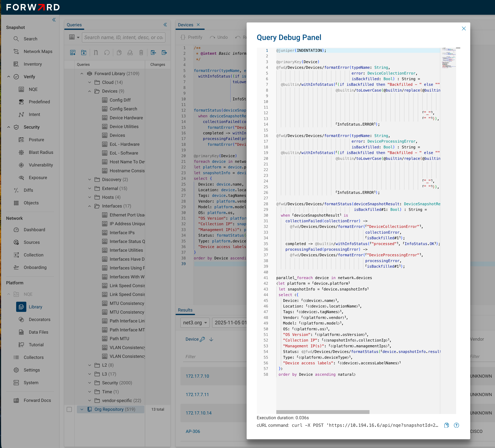495x448 pixels.
Task: Copy the cURL command to clipboard
Action: (x=446, y=425)
